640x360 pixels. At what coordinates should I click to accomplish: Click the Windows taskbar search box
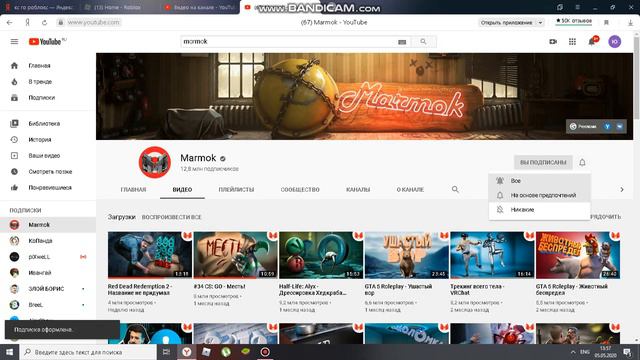[x=88, y=352]
